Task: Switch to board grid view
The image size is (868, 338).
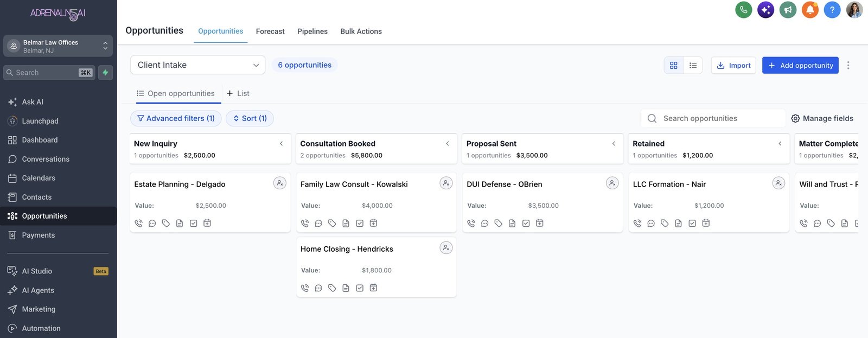Action: point(674,65)
